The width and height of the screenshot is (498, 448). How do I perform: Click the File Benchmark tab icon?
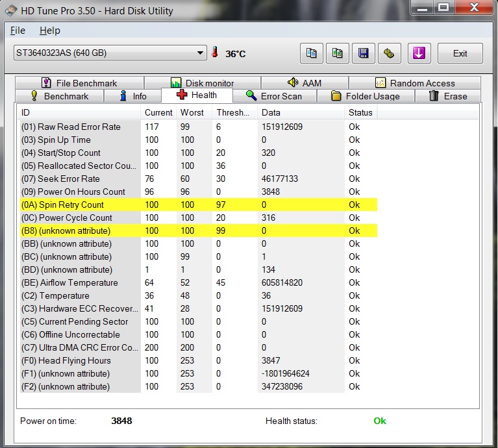pyautogui.click(x=46, y=83)
